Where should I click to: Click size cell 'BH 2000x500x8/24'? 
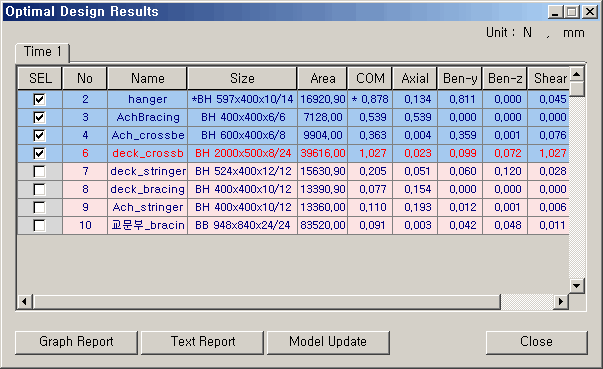click(x=242, y=154)
